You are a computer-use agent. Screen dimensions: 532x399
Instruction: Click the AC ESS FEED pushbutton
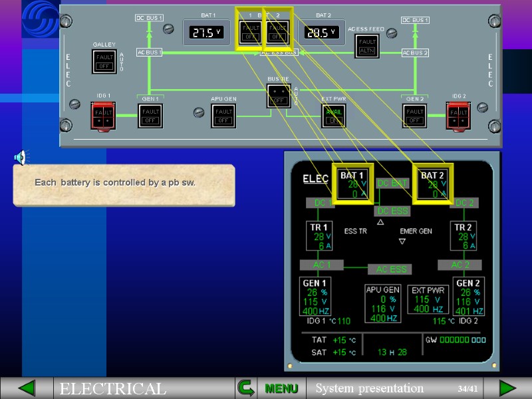tap(366, 45)
